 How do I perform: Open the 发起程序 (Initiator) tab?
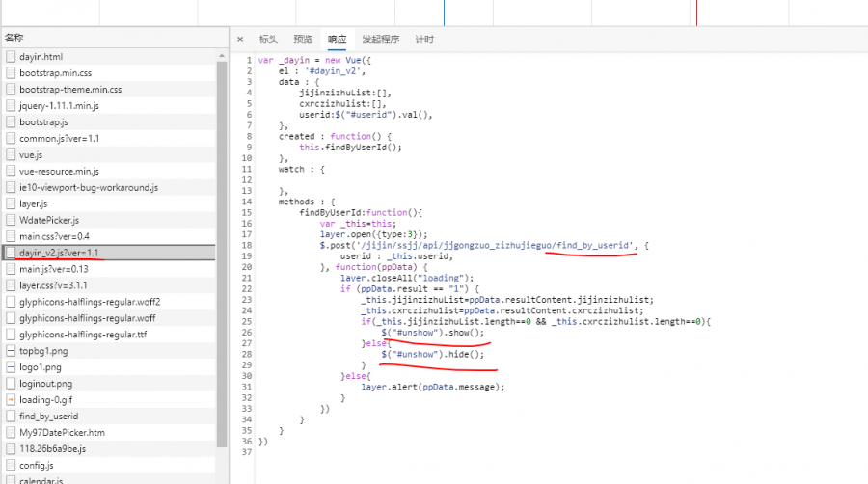click(380, 40)
